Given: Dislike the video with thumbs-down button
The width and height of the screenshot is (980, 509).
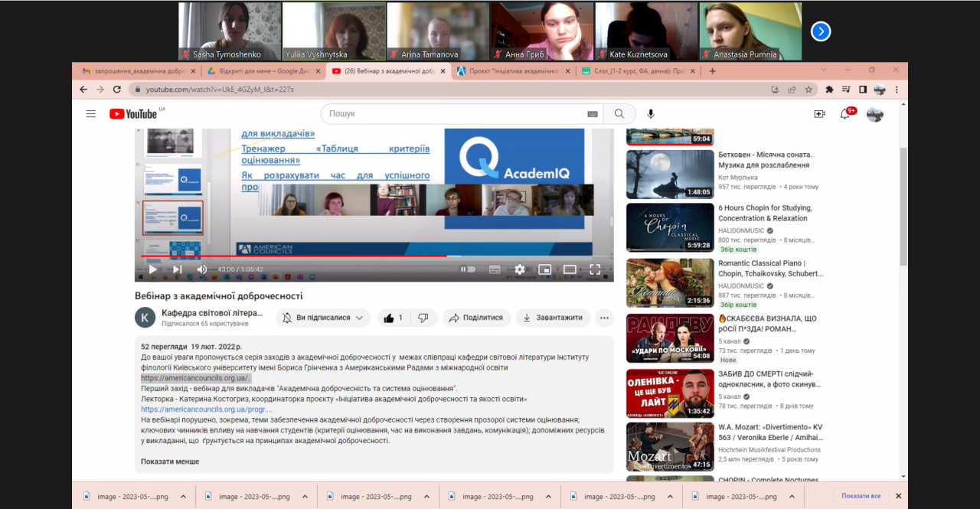Looking at the screenshot, I should (423, 318).
